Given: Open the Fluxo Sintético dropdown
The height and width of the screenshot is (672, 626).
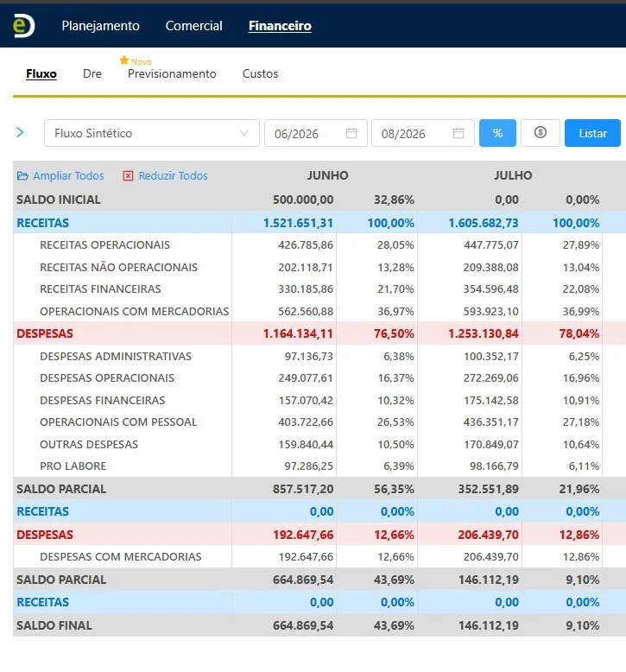Looking at the screenshot, I should (152, 133).
